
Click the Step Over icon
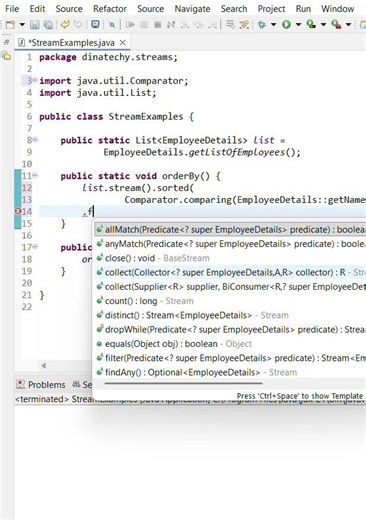[199, 24]
